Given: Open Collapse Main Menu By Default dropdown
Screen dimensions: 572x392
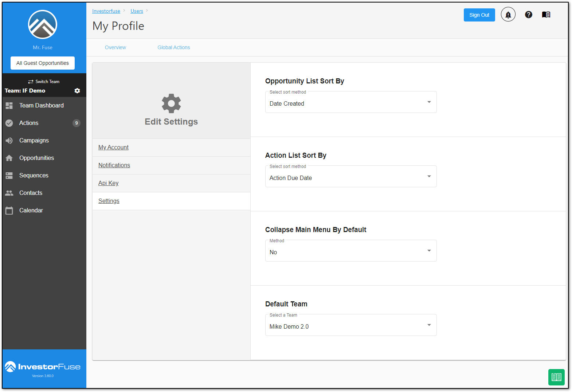Looking at the screenshot, I should point(351,251).
